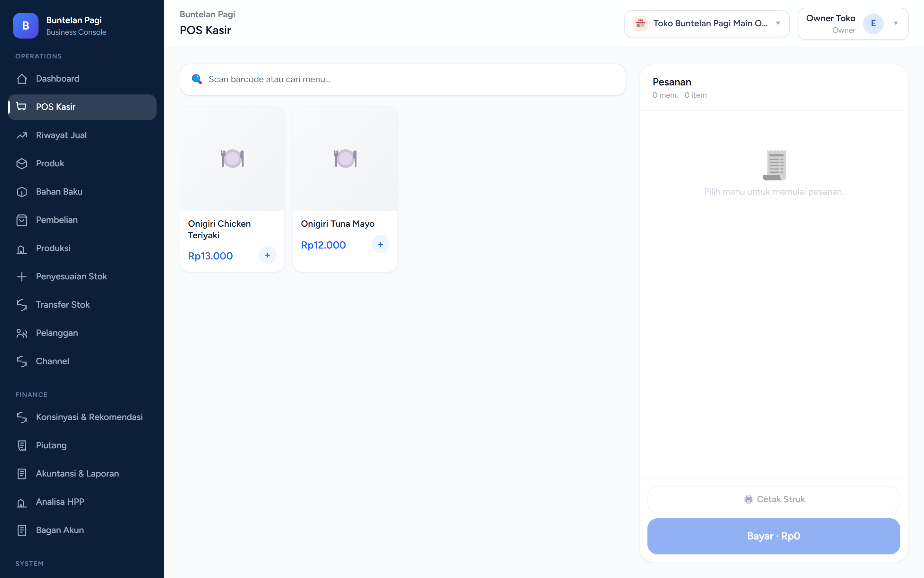Screen dimensions: 924x578
Task: Click the Pelanggan people icon
Action: click(x=22, y=333)
